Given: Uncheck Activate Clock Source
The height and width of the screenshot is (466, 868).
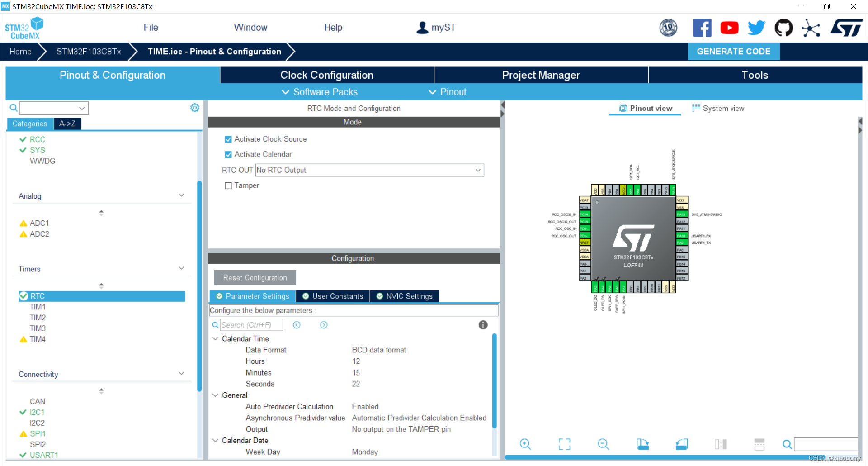Looking at the screenshot, I should [228, 139].
